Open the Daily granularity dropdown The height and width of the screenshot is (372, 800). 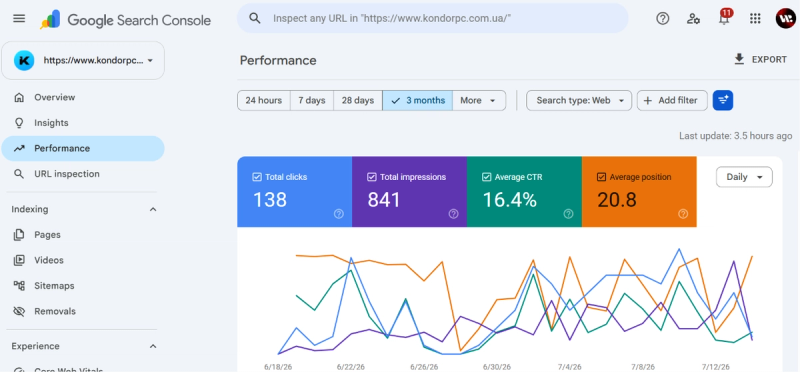(x=744, y=177)
